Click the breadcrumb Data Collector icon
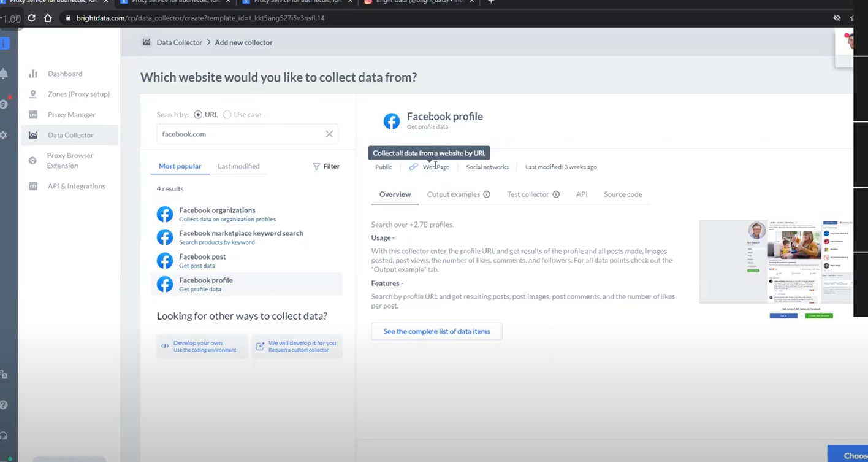This screenshot has height=462, width=868. click(147, 42)
